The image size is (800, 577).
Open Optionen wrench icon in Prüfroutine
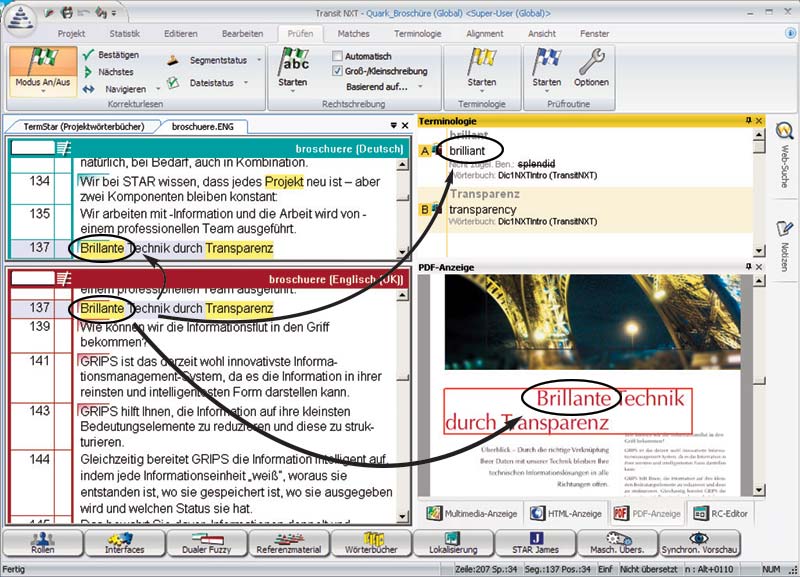[591, 68]
